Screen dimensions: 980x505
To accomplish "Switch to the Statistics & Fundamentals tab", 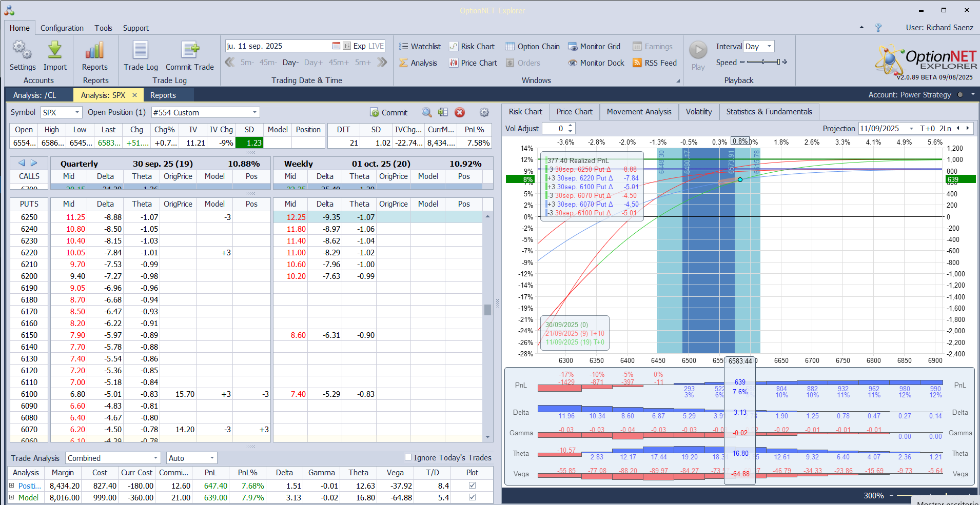I will tap(769, 112).
